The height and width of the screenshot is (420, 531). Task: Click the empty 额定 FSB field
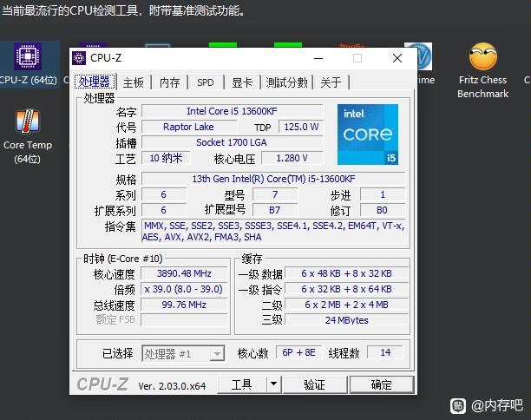tap(184, 320)
